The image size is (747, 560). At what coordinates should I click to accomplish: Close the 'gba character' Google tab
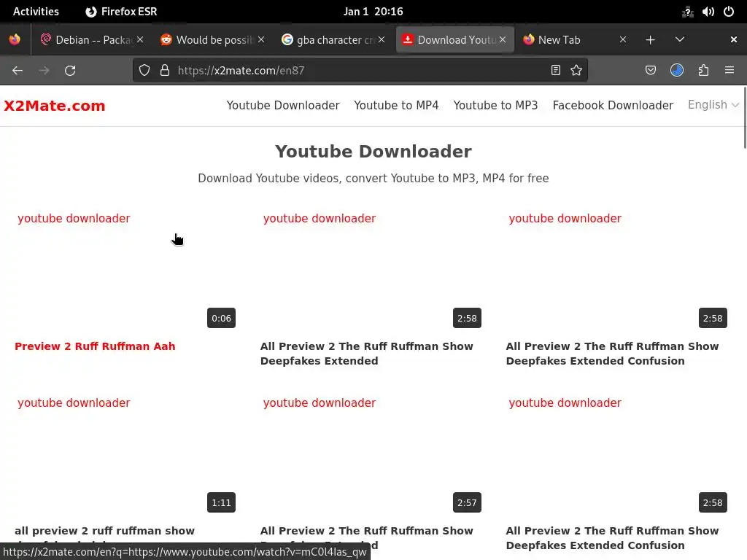pos(382,39)
